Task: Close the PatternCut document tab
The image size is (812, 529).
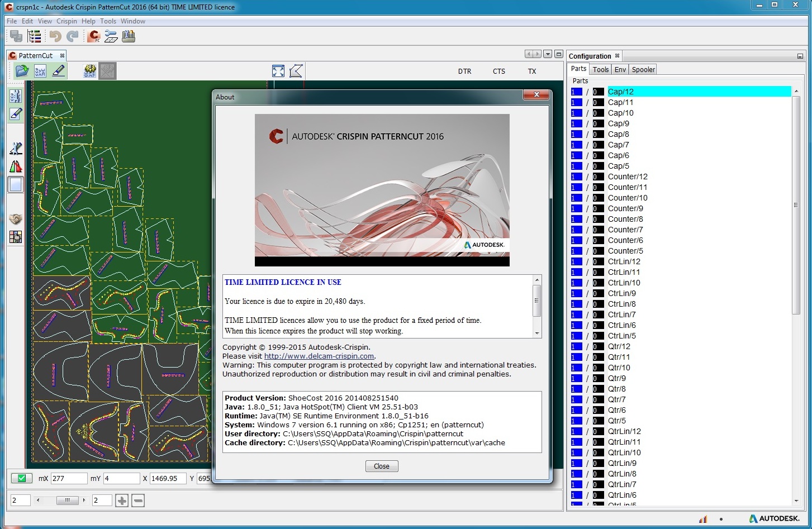Action: point(62,55)
